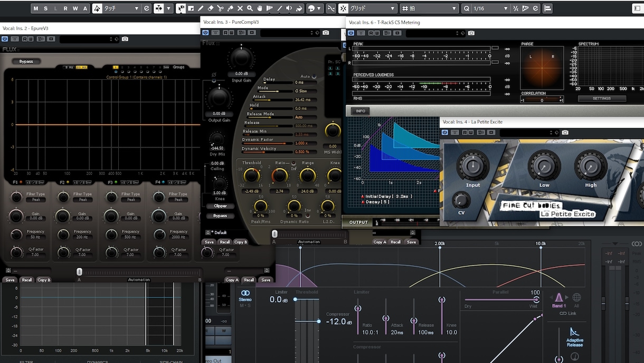Toggle Solo (S) button in top toolbar

46,8
